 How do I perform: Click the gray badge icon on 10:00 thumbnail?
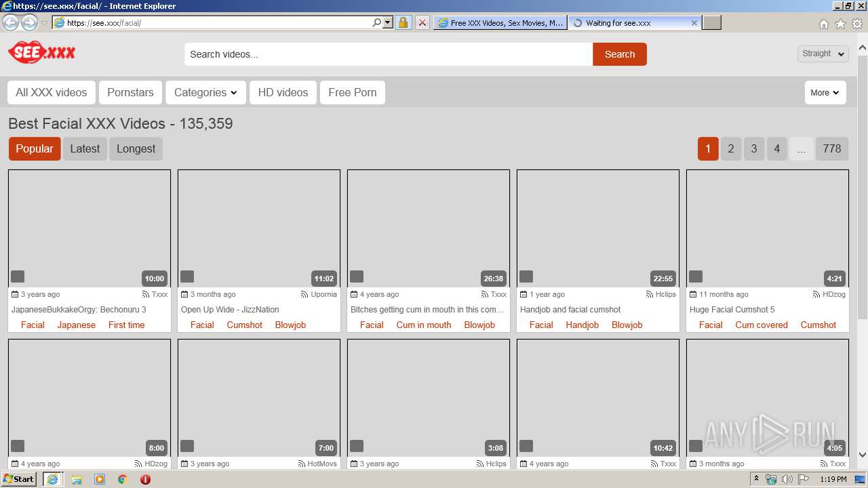pyautogui.click(x=18, y=277)
